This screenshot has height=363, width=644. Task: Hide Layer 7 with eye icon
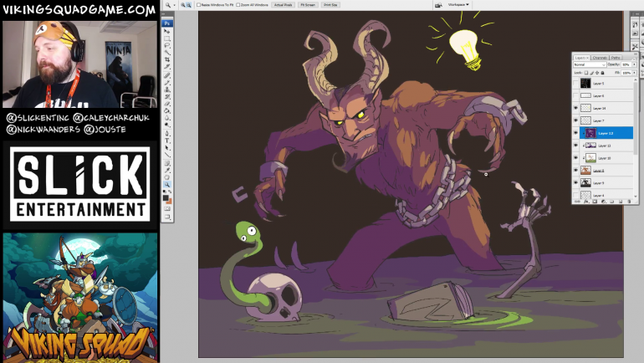click(575, 120)
